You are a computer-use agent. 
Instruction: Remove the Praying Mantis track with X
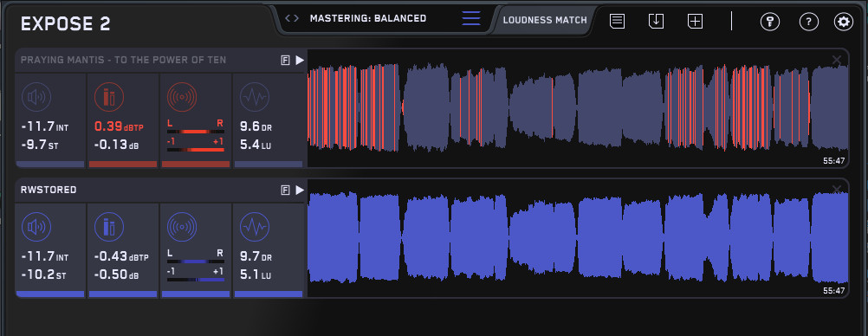(837, 60)
